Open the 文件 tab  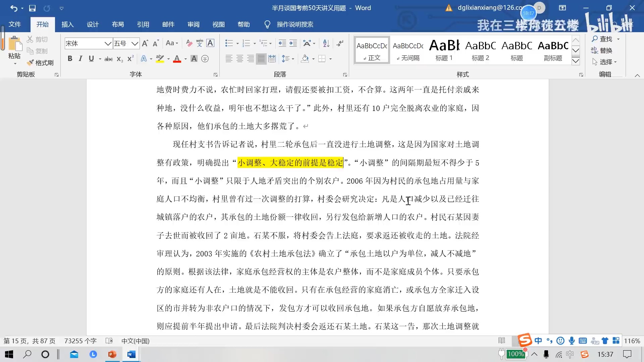click(14, 24)
